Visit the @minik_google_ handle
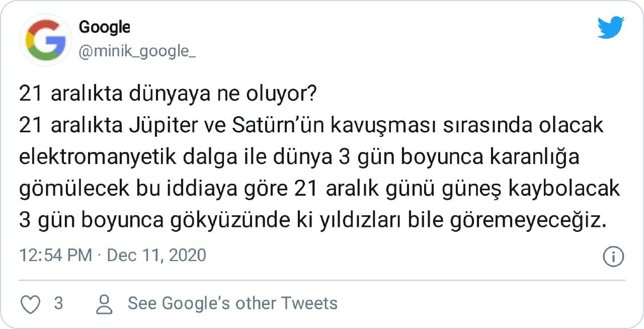644x329 pixels. tap(137, 51)
